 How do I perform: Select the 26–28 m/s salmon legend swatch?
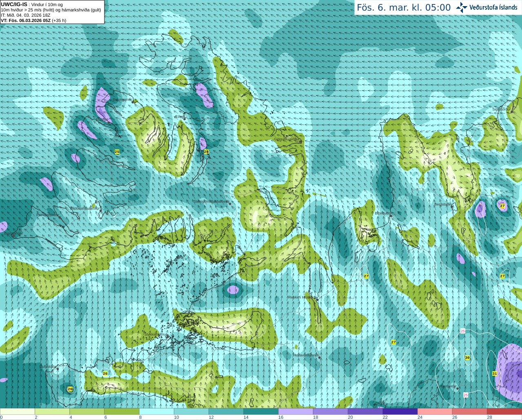470,411
